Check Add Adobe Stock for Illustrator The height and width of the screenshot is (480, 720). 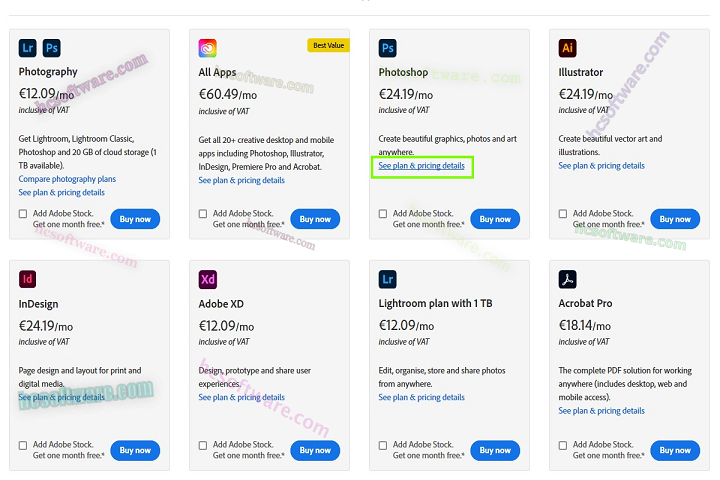point(563,214)
